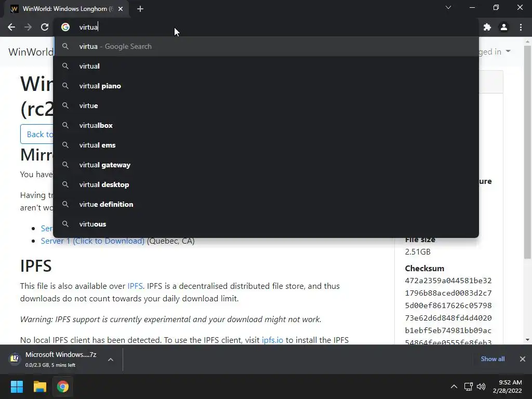Click the WinWorld site logo text
The width and height of the screenshot is (532, 399).
31,52
